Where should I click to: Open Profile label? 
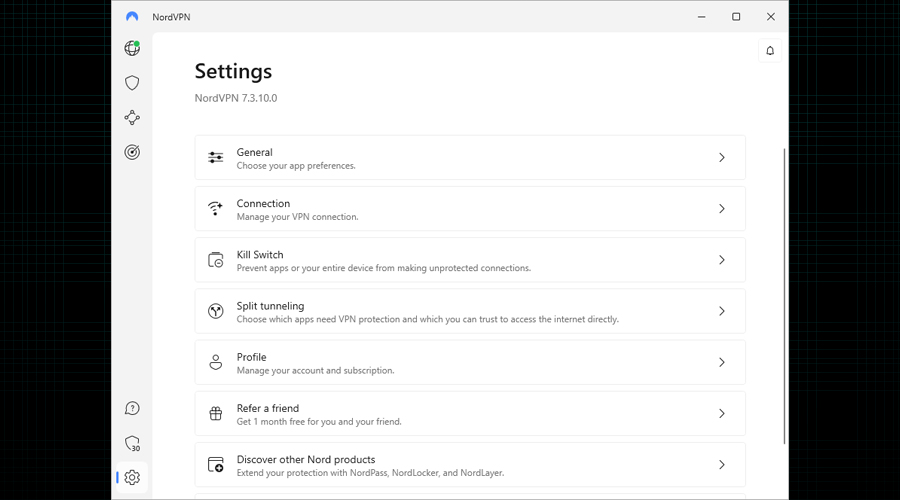251,357
